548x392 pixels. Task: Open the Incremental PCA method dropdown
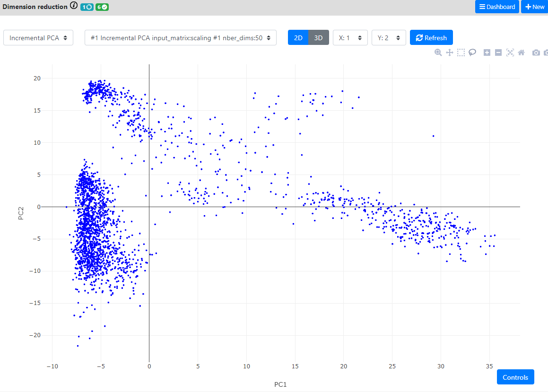(38, 38)
